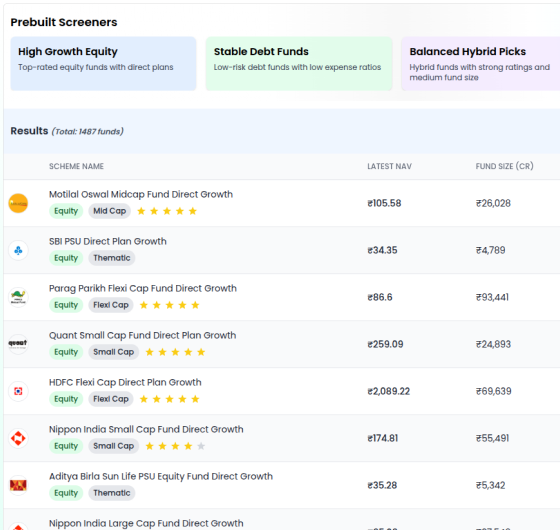This screenshot has width=560, height=530.
Task: Open Aditya Birla Sun Life PSU Equity Fund
Action: [161, 476]
